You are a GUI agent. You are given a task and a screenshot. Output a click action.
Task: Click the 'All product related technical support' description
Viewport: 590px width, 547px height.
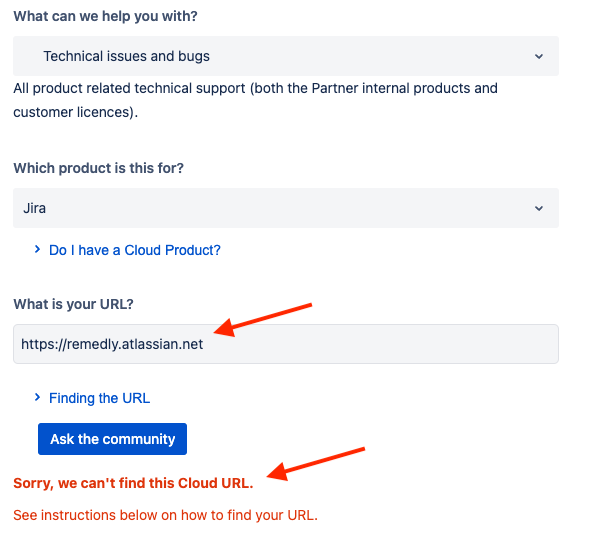coord(255,100)
